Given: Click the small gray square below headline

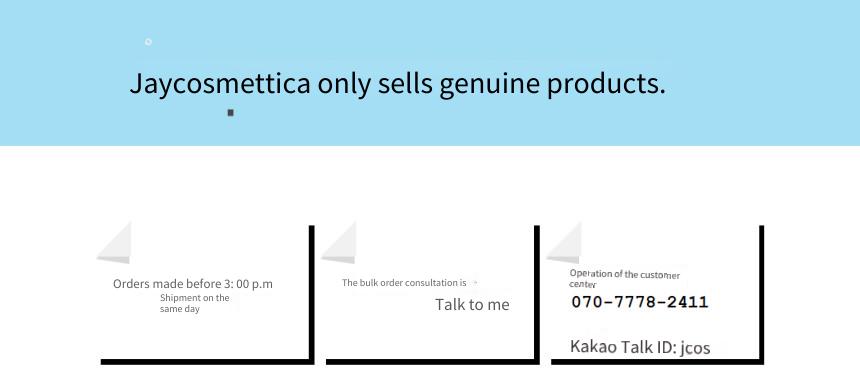Looking at the screenshot, I should coord(230,112).
